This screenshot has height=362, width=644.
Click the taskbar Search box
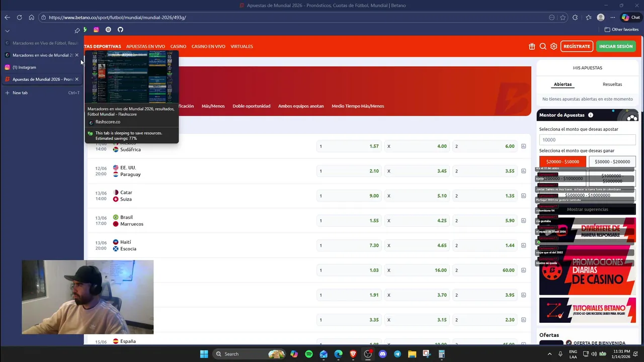(249, 354)
